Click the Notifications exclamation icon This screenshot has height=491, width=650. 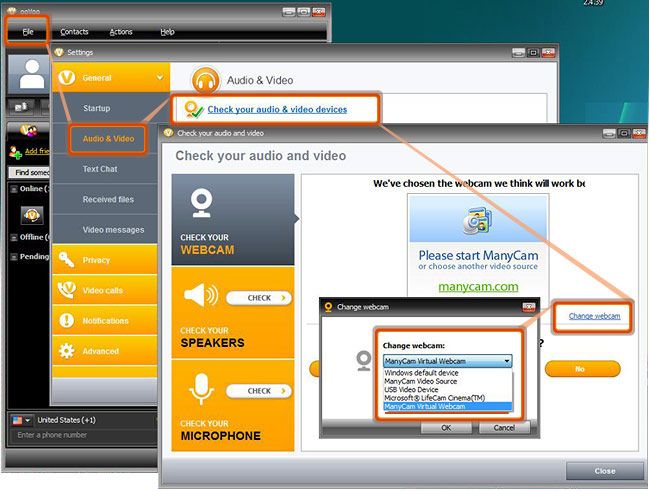point(67,321)
